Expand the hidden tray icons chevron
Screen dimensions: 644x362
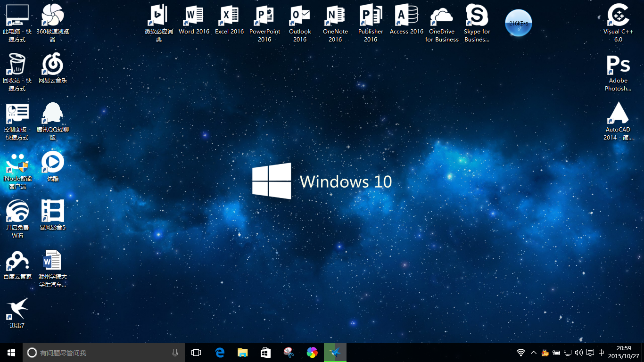pos(534,353)
